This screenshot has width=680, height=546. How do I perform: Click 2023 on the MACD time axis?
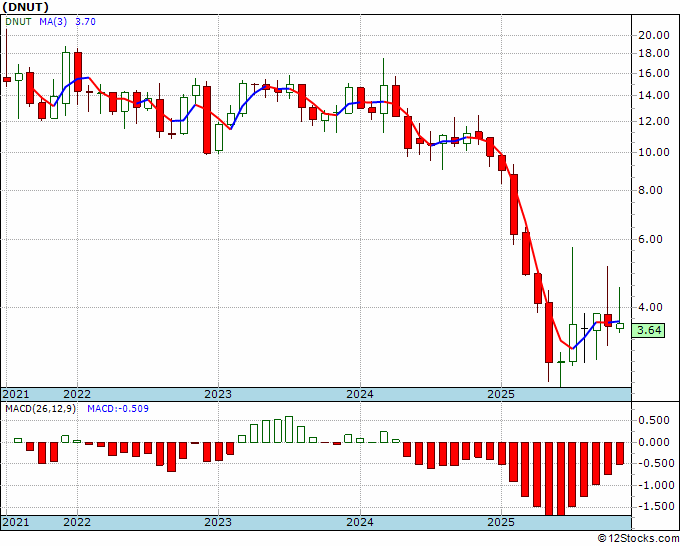coord(218,522)
